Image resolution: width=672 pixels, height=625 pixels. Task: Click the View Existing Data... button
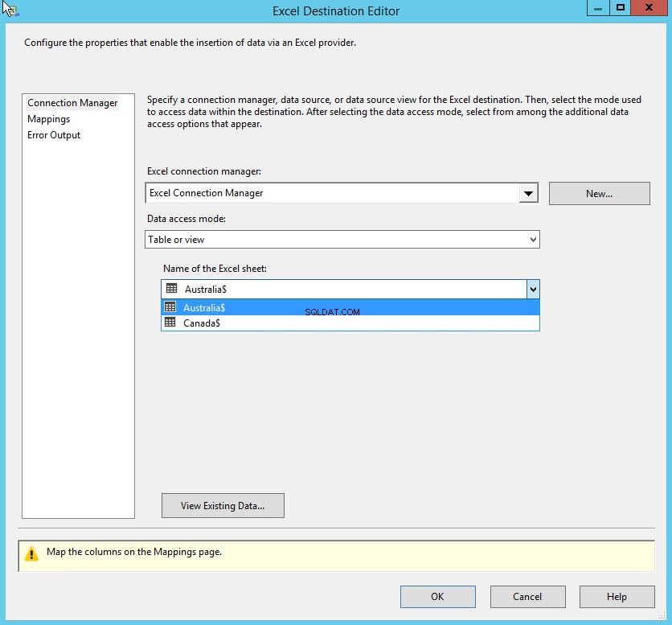[x=223, y=506]
